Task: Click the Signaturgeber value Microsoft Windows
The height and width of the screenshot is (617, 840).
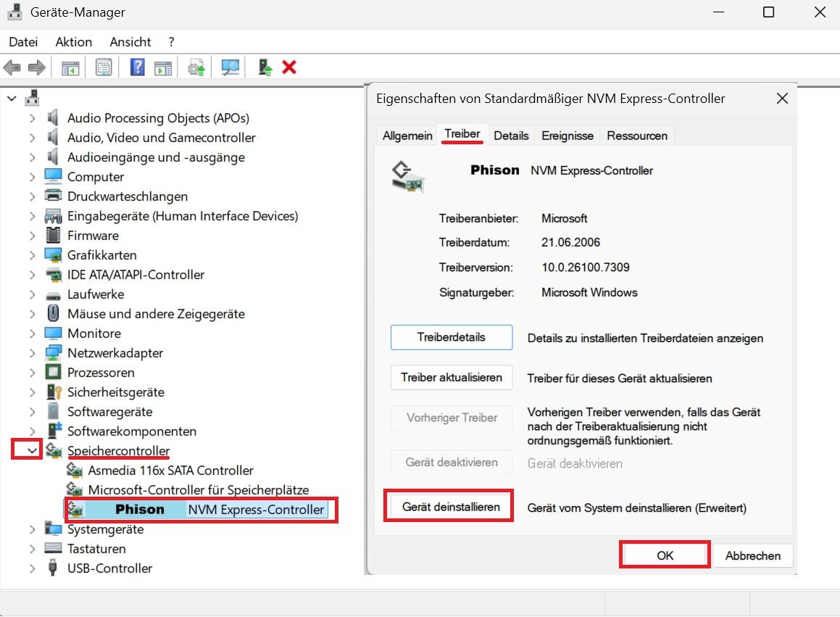Action: click(x=589, y=292)
